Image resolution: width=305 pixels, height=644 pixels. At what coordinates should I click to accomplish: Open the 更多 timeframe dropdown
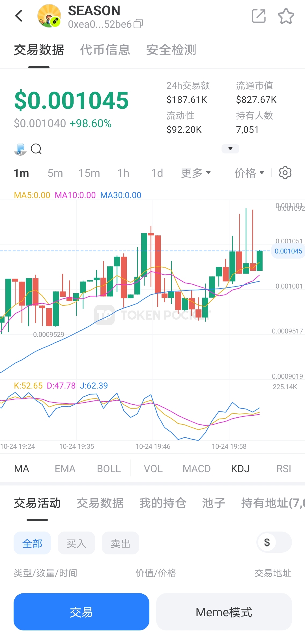196,173
